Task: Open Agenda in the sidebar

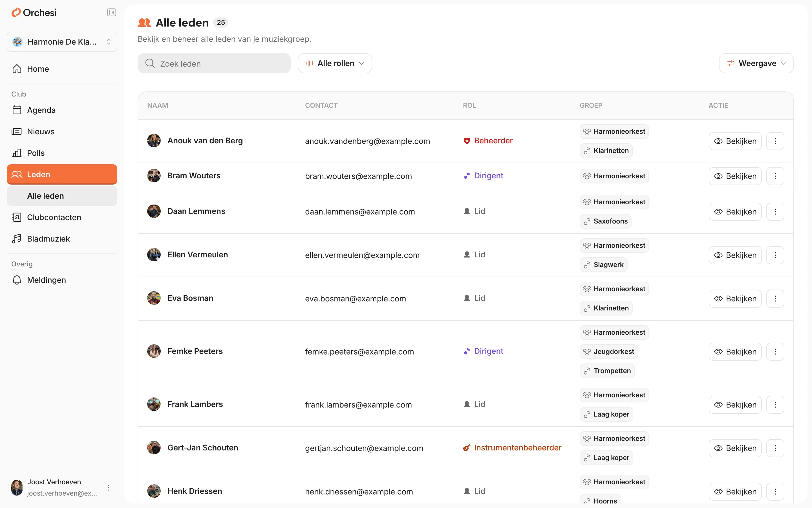Action: point(62,110)
